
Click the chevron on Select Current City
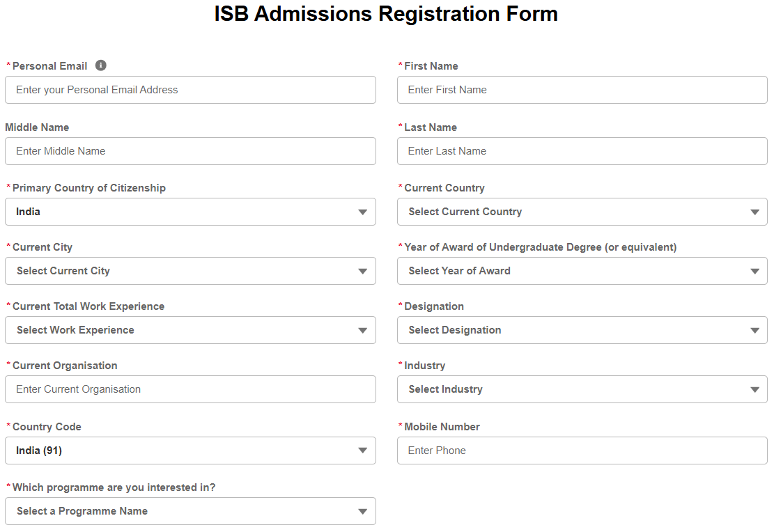[363, 271]
